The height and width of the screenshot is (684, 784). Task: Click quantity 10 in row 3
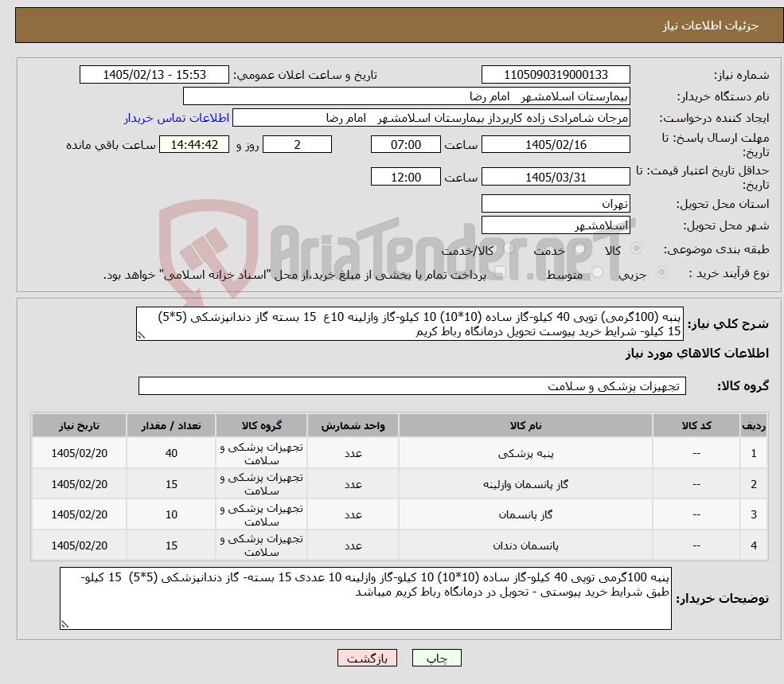[171, 514]
